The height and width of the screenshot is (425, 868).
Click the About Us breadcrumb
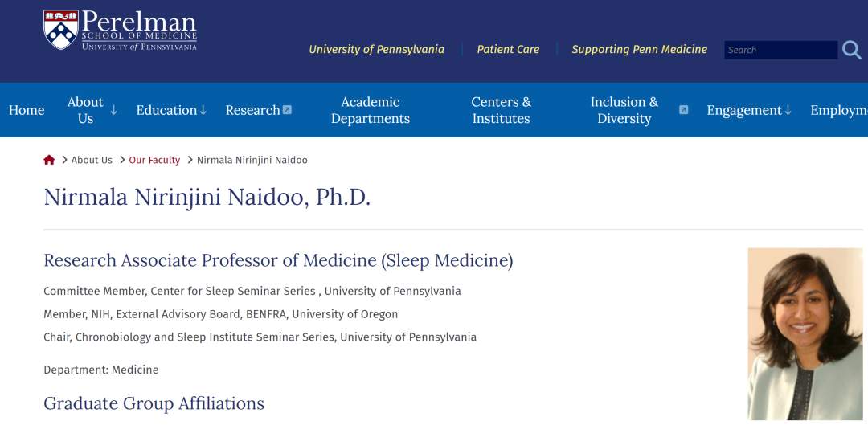(x=92, y=160)
